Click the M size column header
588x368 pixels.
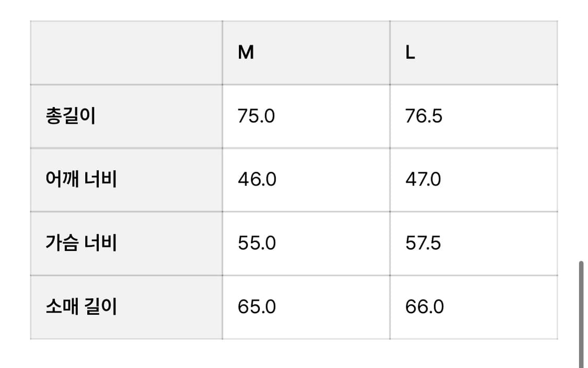246,53
